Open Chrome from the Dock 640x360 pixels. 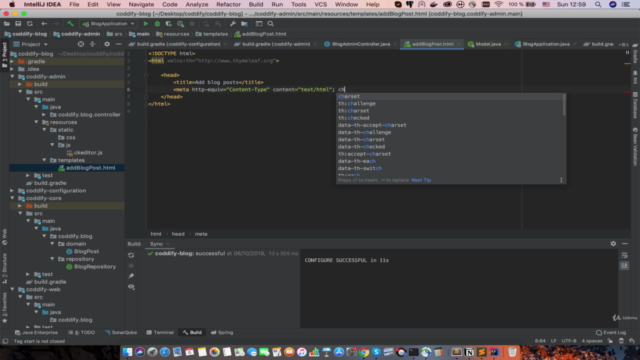click(x=364, y=352)
